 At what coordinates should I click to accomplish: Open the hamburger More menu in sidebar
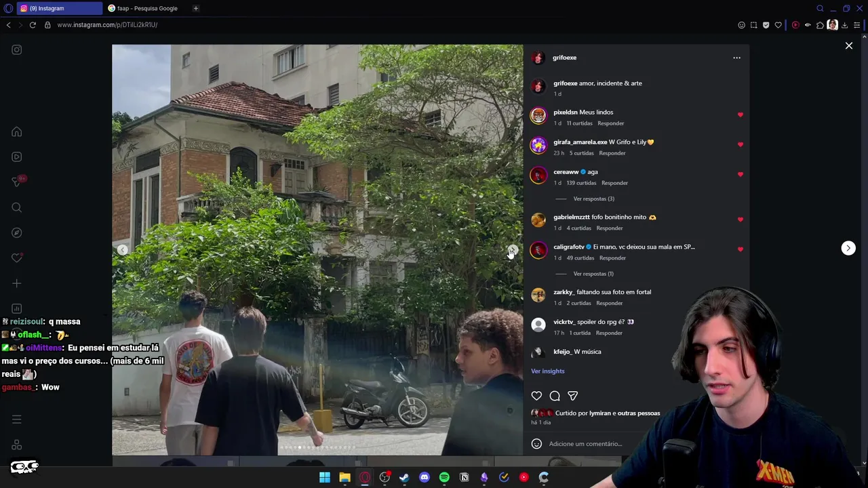(17, 420)
